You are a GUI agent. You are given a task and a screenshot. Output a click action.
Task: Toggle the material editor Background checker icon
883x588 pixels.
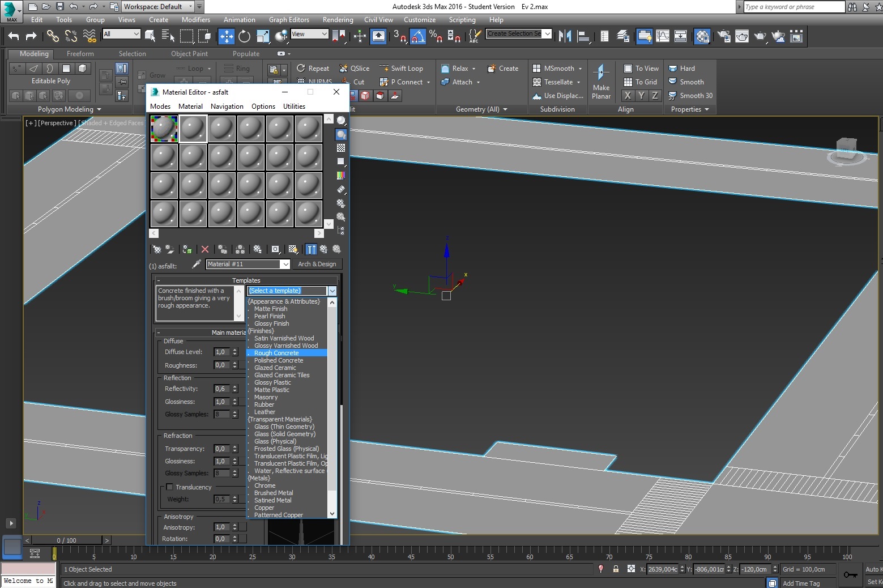coord(341,148)
